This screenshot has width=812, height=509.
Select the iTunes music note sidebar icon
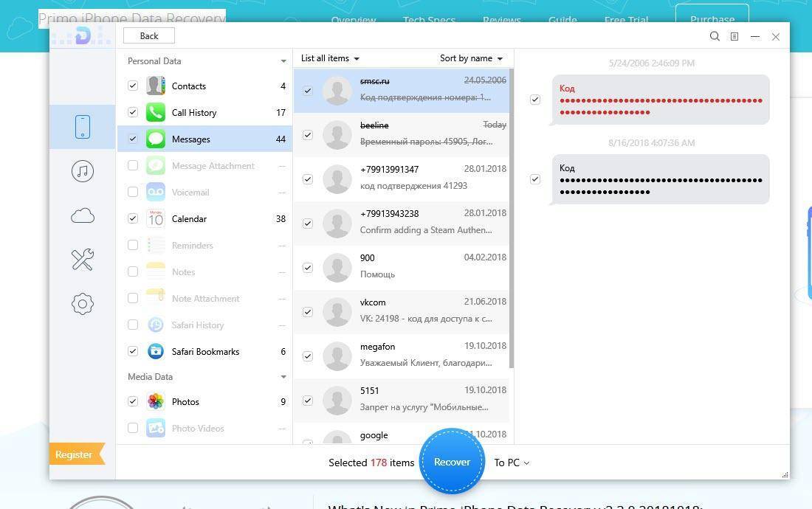tap(83, 171)
